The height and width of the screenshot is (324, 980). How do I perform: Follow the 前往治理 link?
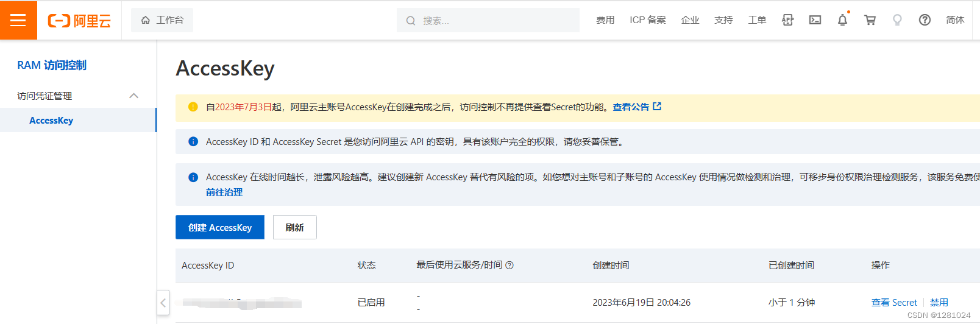point(224,192)
